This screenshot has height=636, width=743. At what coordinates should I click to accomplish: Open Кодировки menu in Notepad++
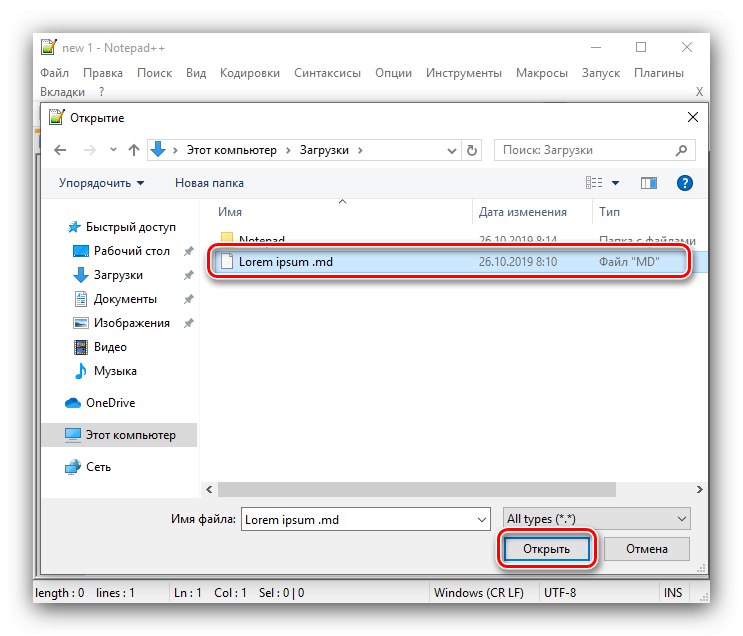click(x=250, y=73)
